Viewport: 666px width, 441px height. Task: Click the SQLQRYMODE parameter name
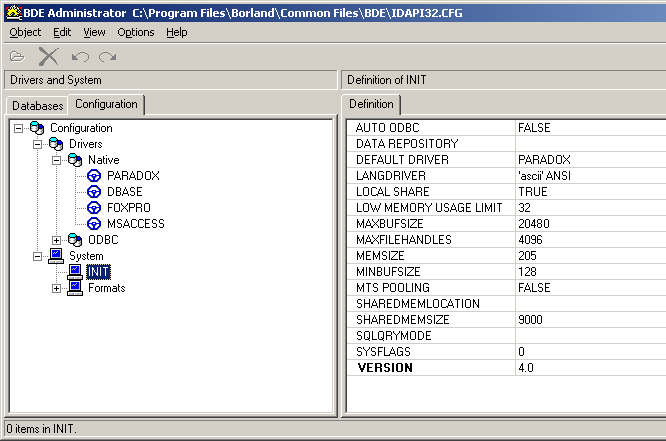394,336
